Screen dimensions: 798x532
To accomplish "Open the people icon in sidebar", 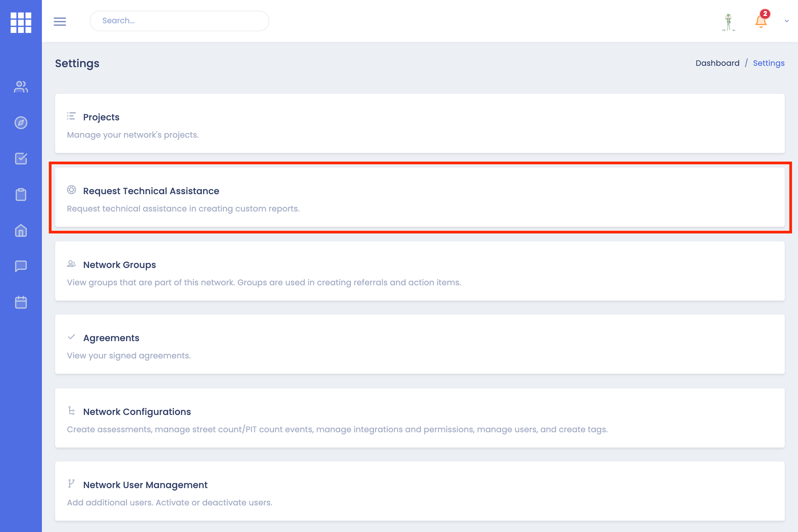I will (x=21, y=87).
